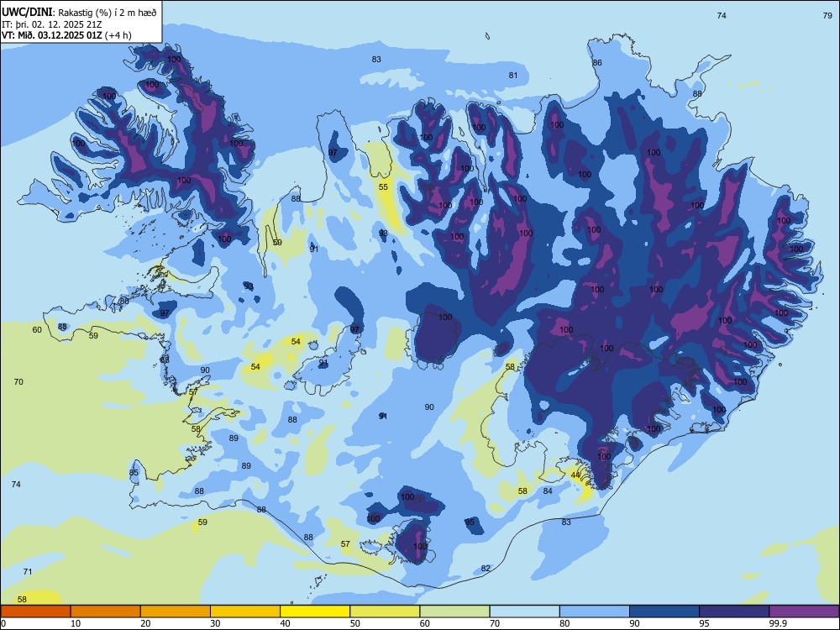The image size is (840, 630).
Task: Click the light green 60–70 legend swatch
Action: coord(454,612)
